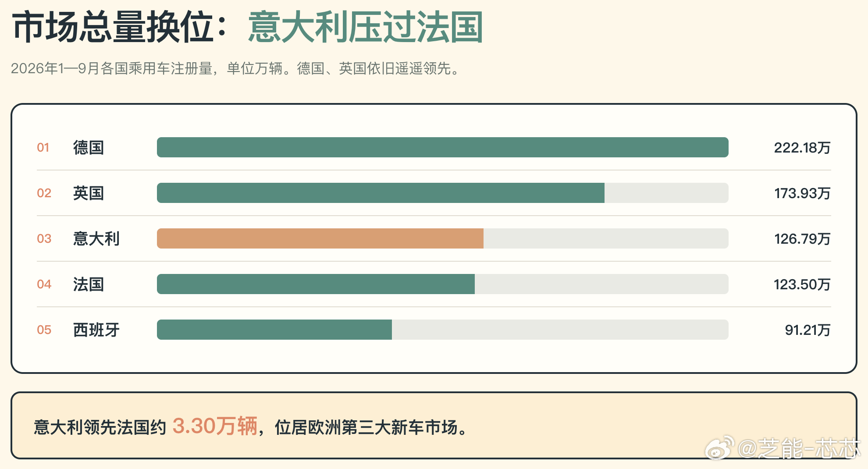
Task: Select the "法国" label in the ranking list
Action: click(x=89, y=284)
